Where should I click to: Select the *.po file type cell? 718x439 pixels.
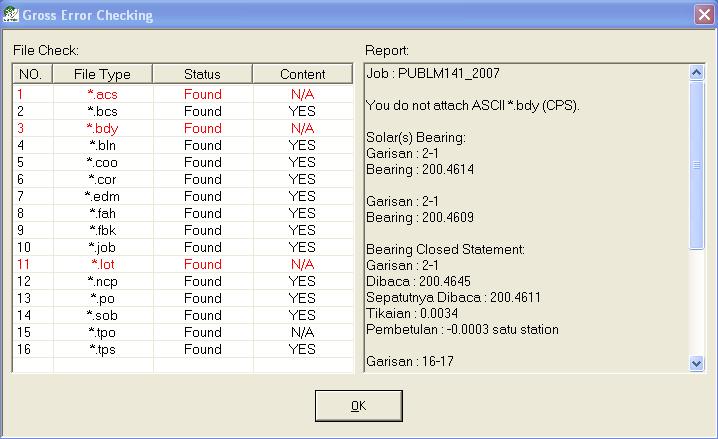103,298
